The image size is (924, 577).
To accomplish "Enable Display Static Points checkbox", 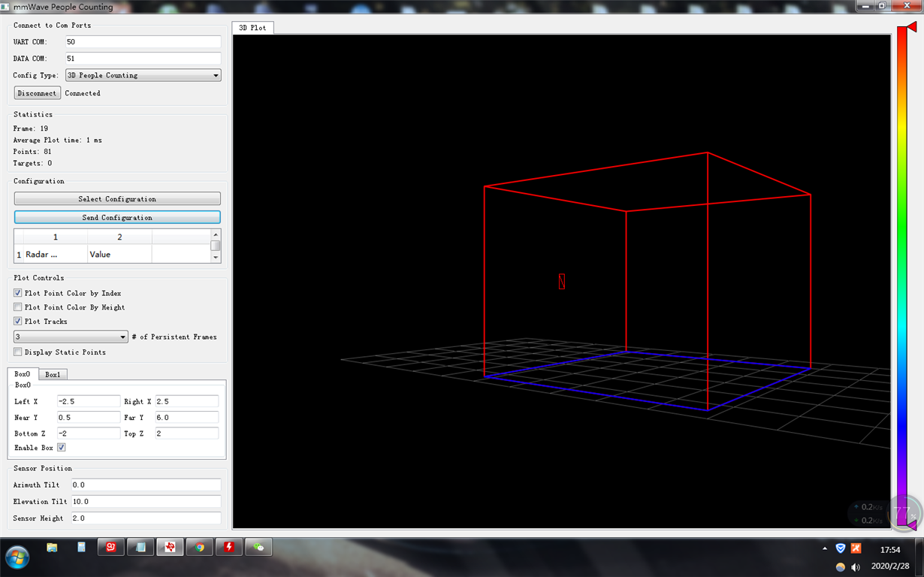I will (18, 352).
